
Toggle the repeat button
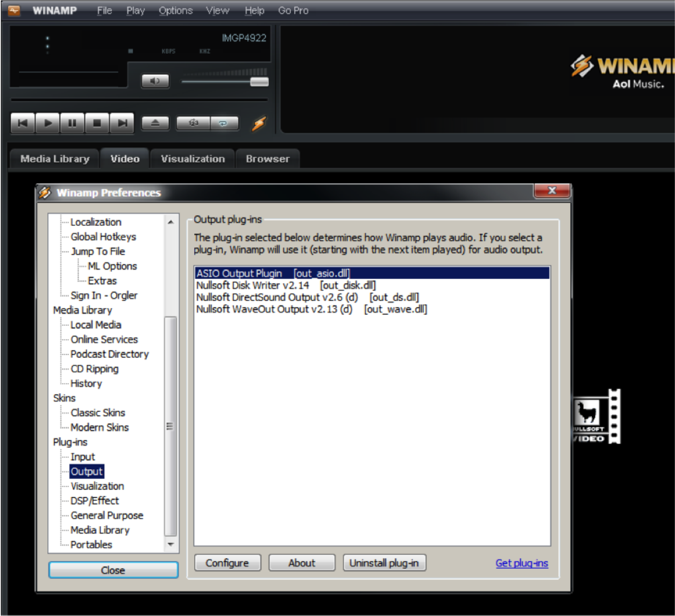pyautogui.click(x=223, y=123)
